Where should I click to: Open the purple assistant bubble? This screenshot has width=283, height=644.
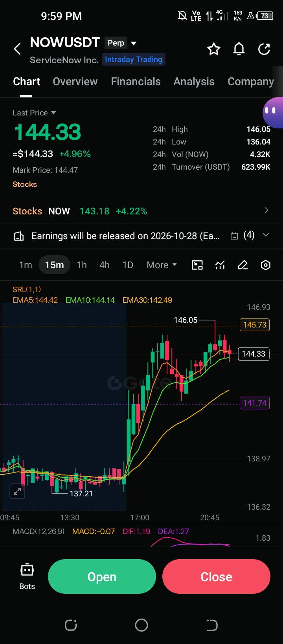tap(273, 112)
